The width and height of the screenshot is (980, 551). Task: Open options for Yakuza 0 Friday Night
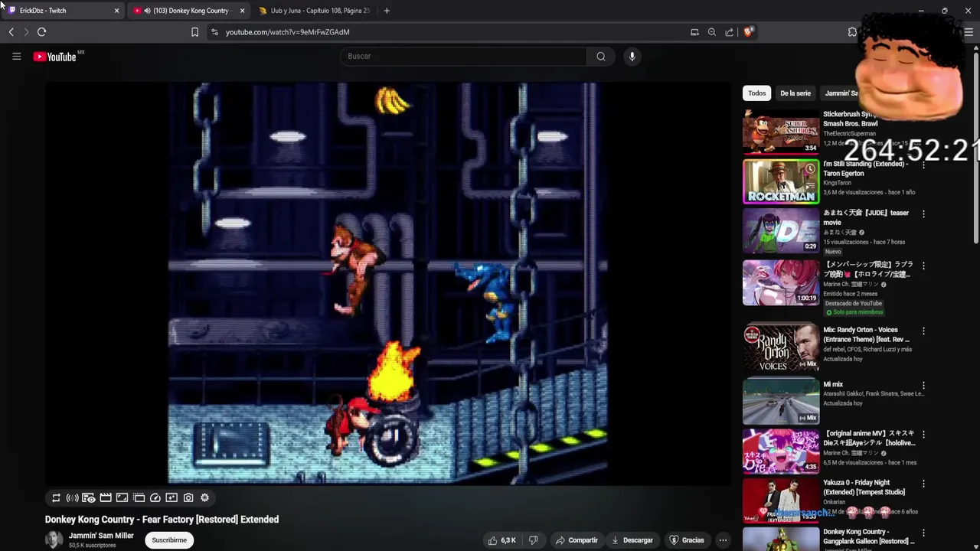pyautogui.click(x=923, y=484)
